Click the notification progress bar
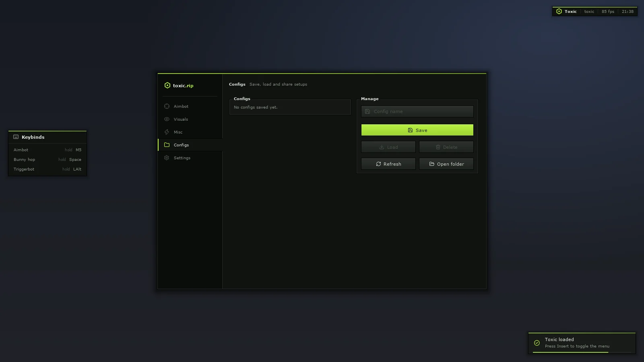Screen dimensions: 644x362 (x=582, y=352)
